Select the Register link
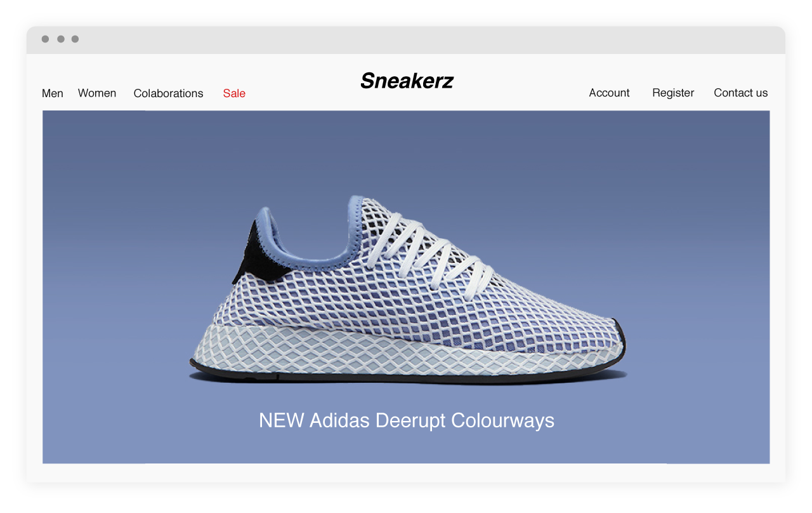Image resolution: width=812 pixels, height=513 pixels. pyautogui.click(x=673, y=93)
